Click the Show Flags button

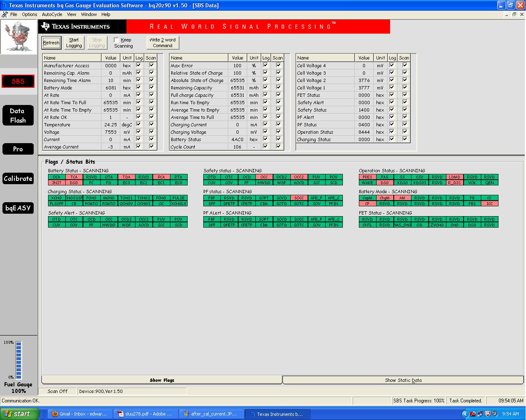coord(162,380)
